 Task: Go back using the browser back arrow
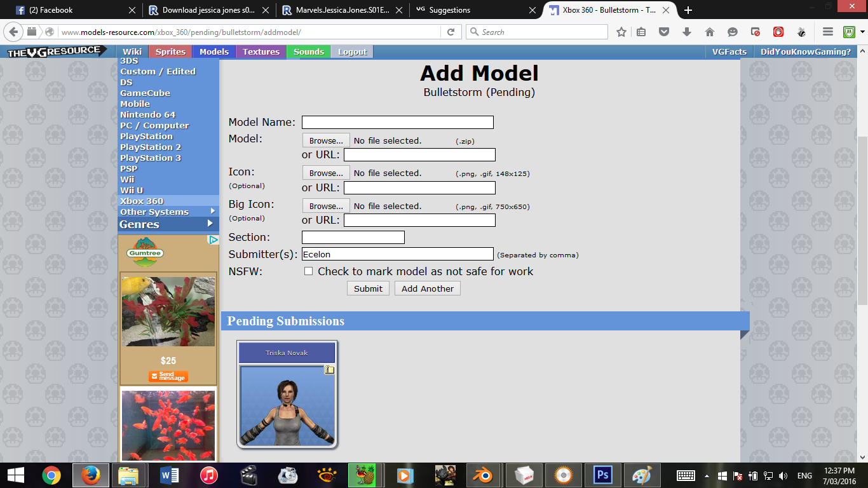pos(13,32)
